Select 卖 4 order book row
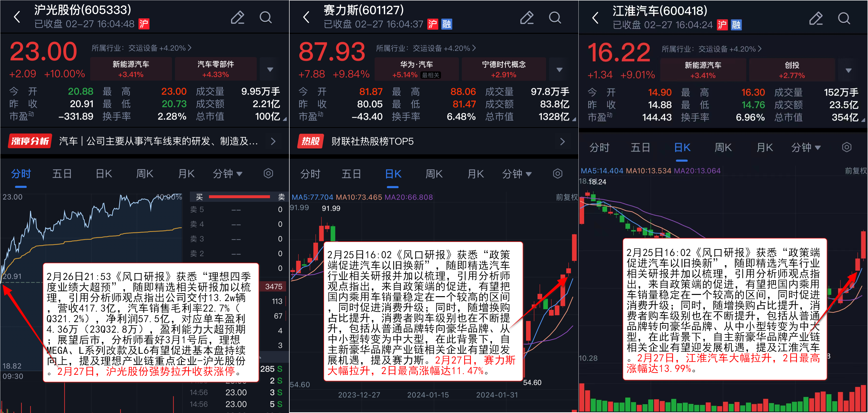This screenshot has width=868, height=413. (237, 224)
